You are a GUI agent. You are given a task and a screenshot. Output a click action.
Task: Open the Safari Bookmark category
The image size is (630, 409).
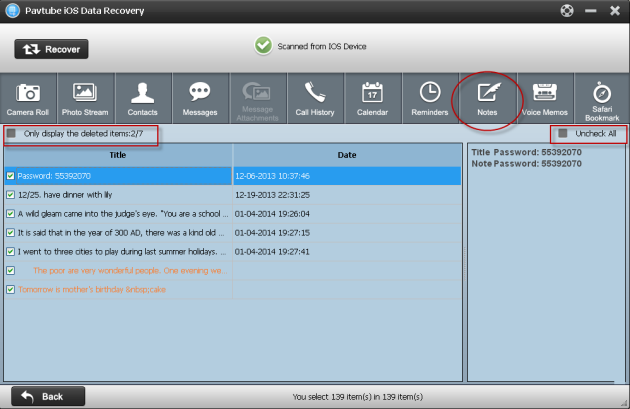[602, 98]
